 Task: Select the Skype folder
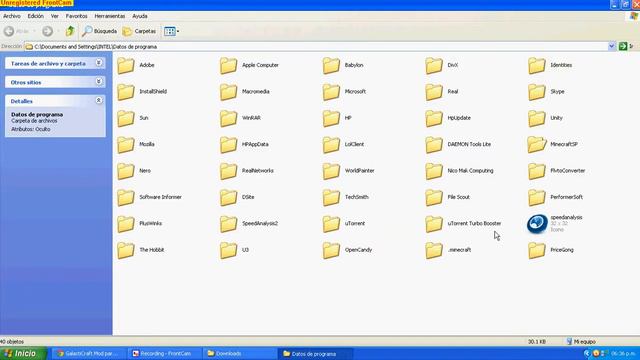[x=546, y=92]
